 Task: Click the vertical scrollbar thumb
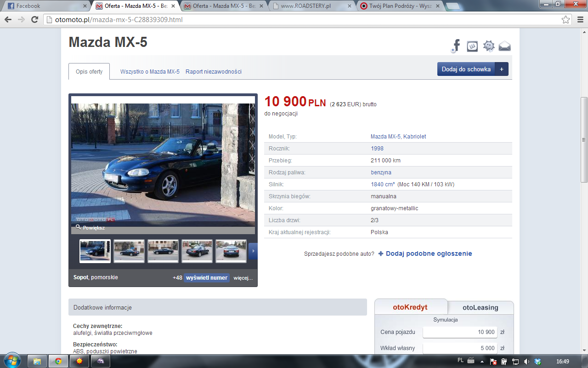[584, 140]
